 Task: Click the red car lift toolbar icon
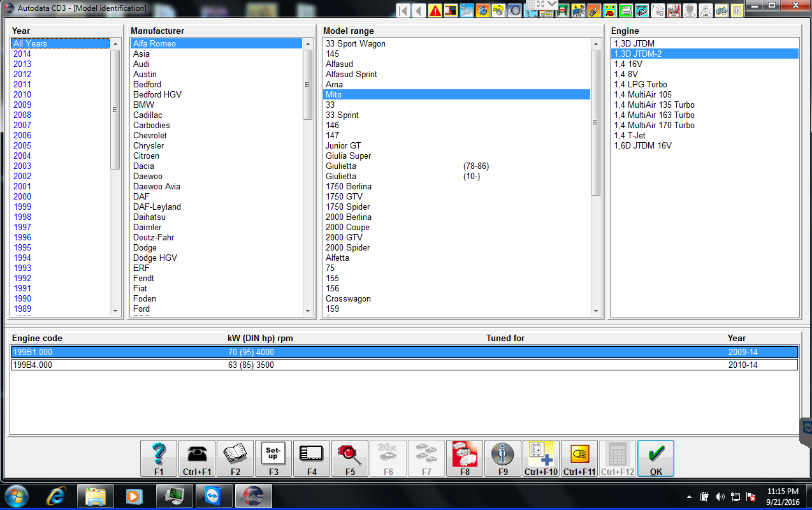[x=563, y=10]
